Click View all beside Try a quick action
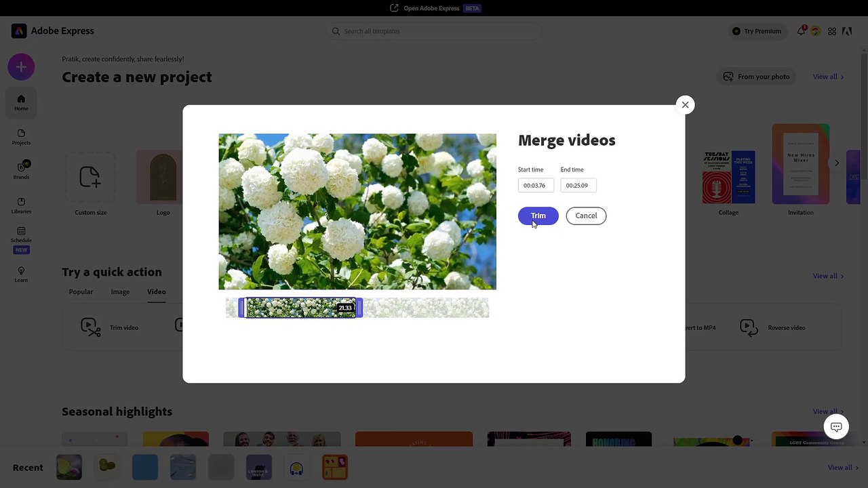The width and height of the screenshot is (868, 488). pos(828,276)
